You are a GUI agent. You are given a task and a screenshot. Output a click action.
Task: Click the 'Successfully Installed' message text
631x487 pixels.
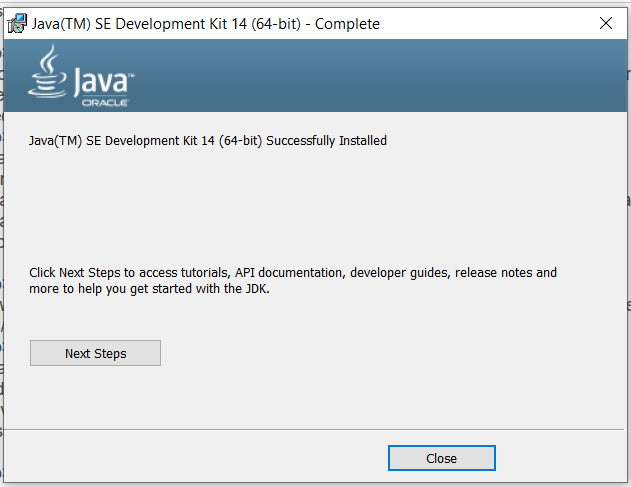pyautogui.click(x=208, y=140)
